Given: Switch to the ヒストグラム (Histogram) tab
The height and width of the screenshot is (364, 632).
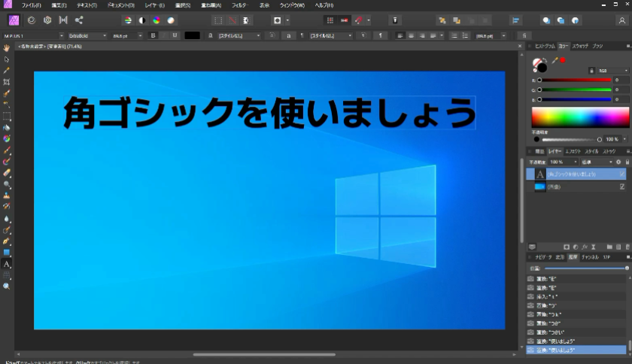Looking at the screenshot, I should click(x=545, y=47).
